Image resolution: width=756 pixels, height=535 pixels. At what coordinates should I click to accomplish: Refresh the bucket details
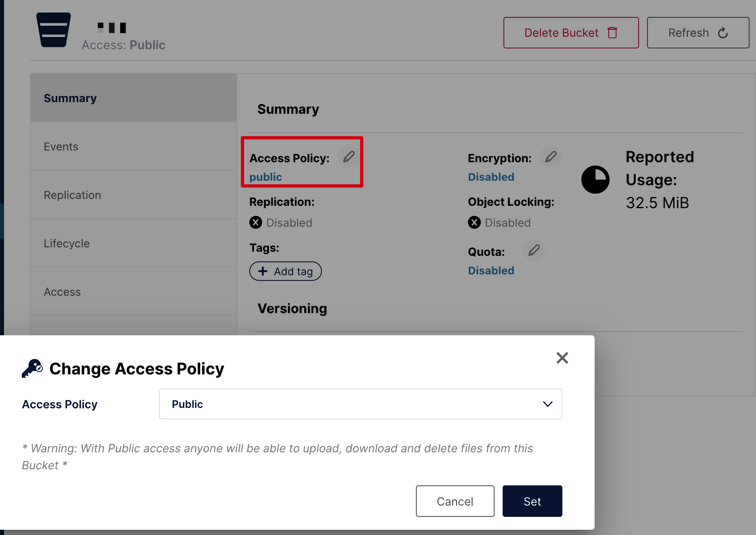click(x=698, y=33)
